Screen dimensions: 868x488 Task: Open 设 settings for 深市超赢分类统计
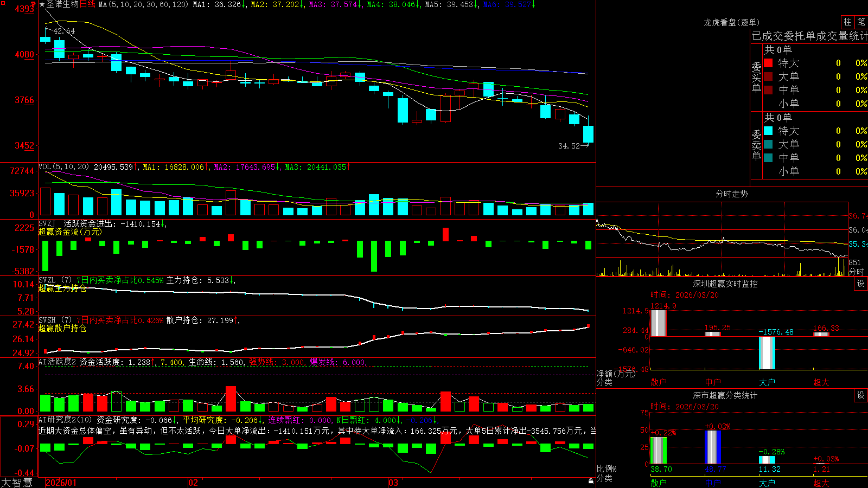[x=861, y=395]
